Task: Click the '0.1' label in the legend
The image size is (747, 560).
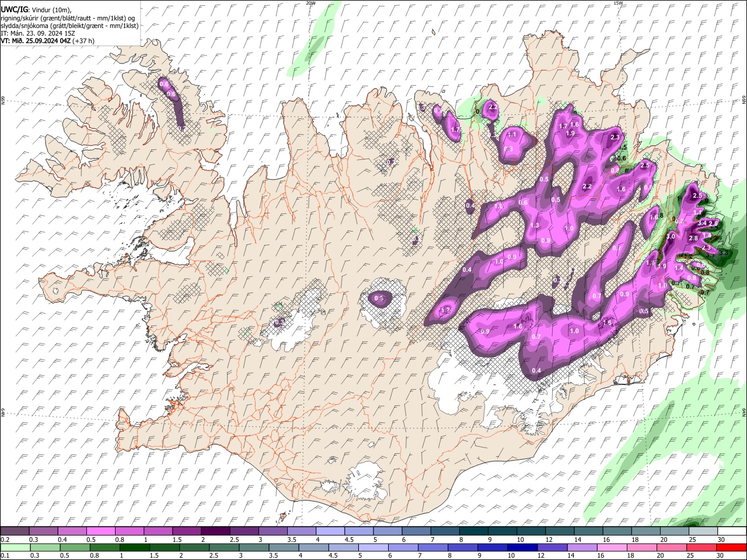Action: click(x=5, y=555)
